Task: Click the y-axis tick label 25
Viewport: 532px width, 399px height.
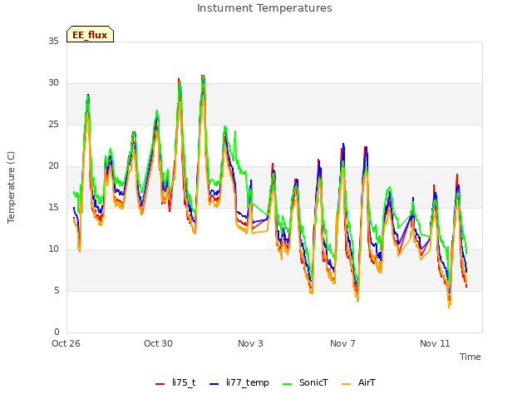Action: tap(53, 125)
